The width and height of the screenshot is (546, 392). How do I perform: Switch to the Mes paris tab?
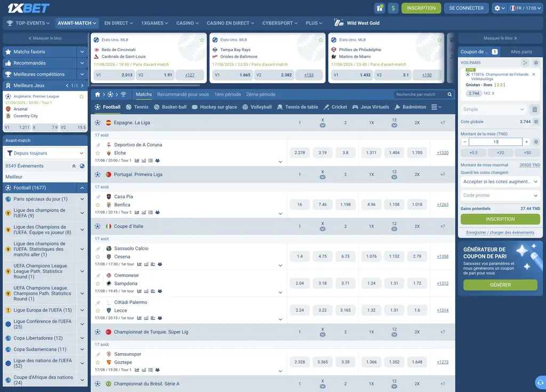[x=521, y=52]
